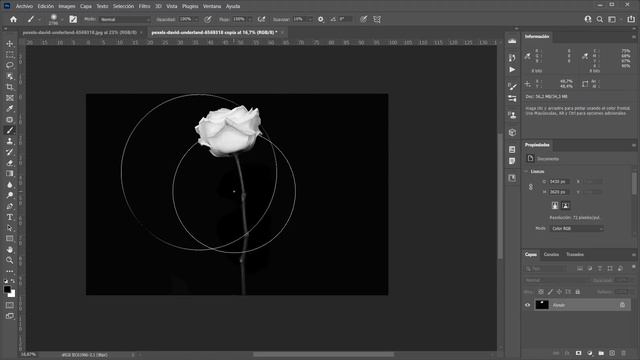This screenshot has height=360, width=640.
Task: Select the Move tool
Action: (10, 44)
